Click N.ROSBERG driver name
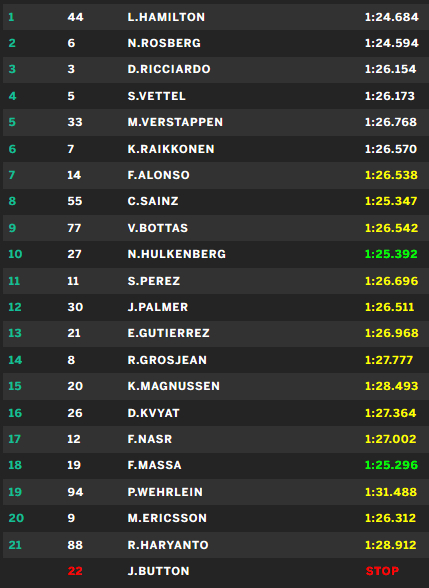429x588 pixels. [164, 43]
